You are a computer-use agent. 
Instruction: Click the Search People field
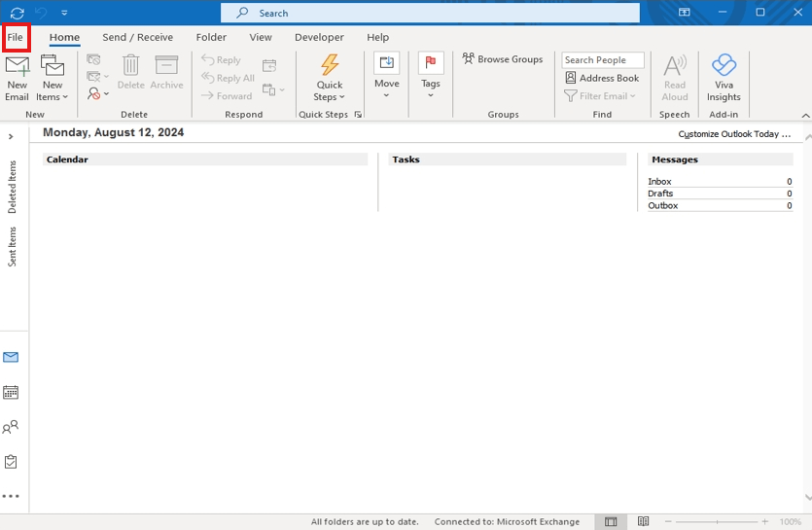(603, 60)
